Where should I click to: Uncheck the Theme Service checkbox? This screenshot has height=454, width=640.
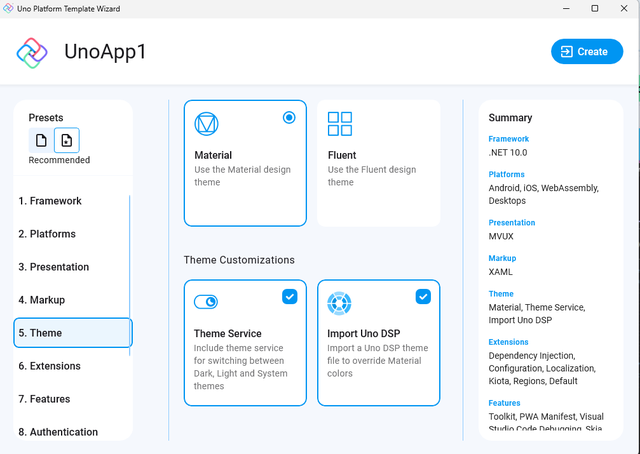coord(289,296)
